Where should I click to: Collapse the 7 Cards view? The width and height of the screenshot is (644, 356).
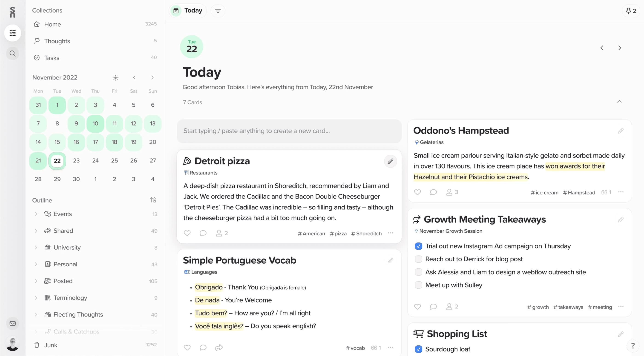619,102
